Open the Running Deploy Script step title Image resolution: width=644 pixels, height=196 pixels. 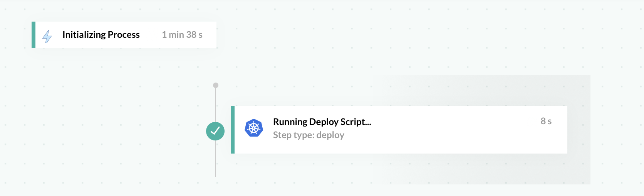click(x=322, y=122)
